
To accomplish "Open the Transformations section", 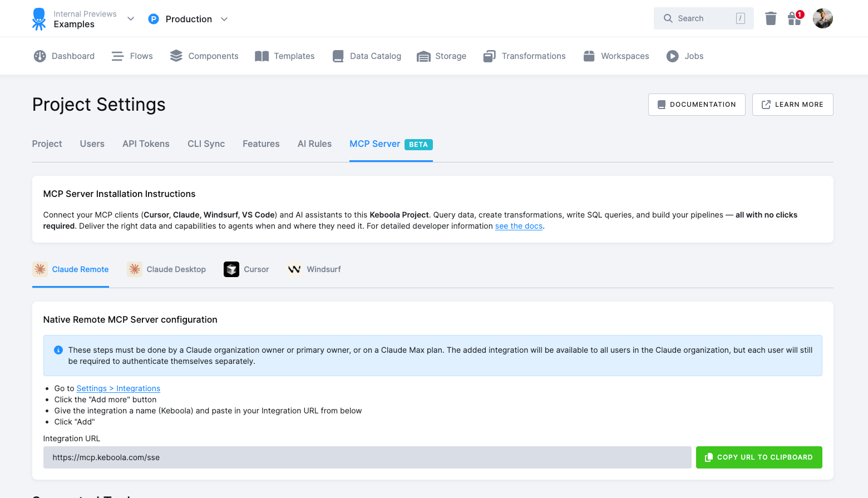I will click(525, 56).
